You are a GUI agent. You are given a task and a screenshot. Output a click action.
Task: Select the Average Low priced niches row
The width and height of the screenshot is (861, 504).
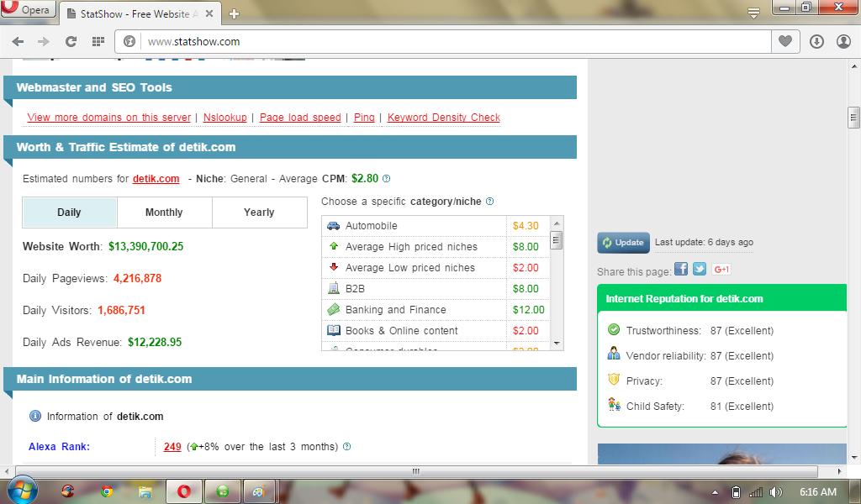[435, 268]
